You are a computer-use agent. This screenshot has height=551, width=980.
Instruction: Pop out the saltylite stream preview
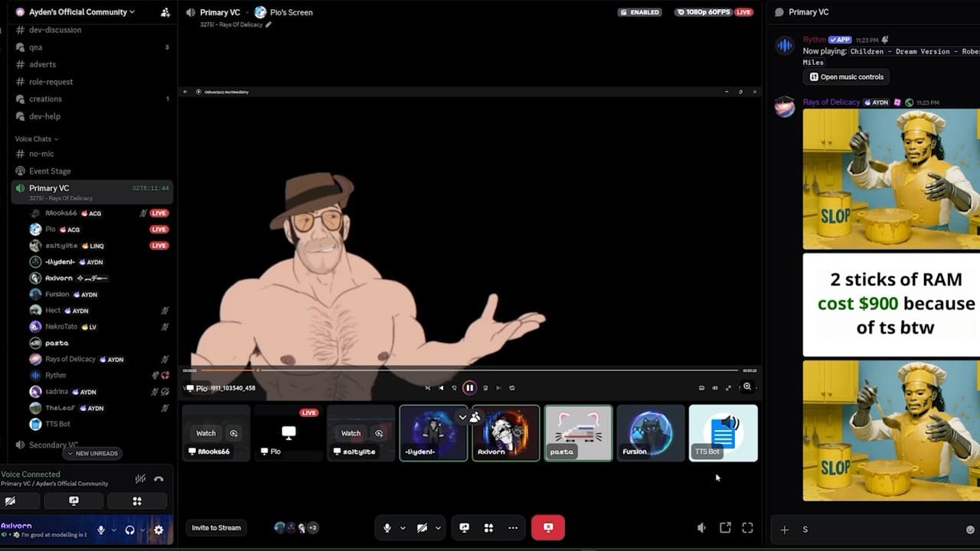[x=378, y=433]
